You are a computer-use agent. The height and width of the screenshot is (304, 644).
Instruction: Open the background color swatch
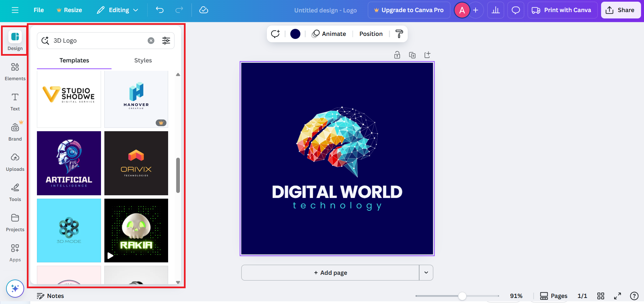click(x=295, y=34)
